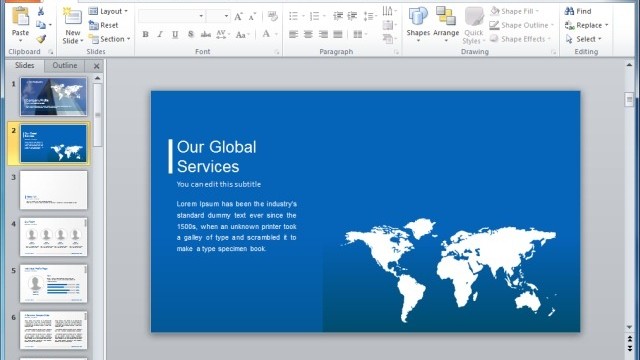Toggle Strikethrough formatting
This screenshot has height=360, width=640.
206,35
